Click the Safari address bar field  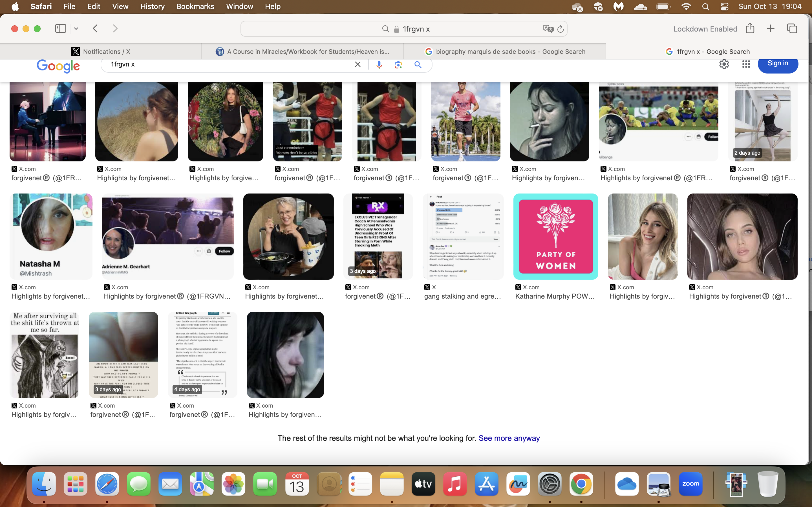(404, 29)
